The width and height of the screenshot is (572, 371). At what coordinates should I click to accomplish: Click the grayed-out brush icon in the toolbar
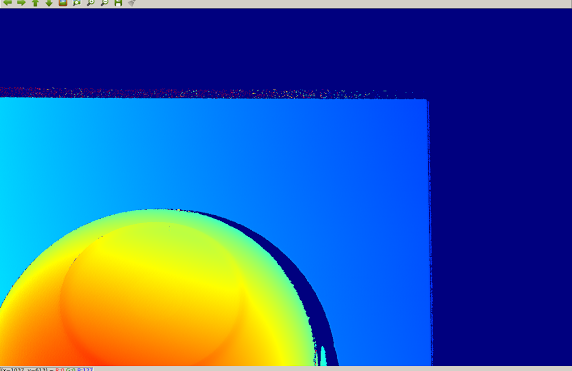click(132, 3)
